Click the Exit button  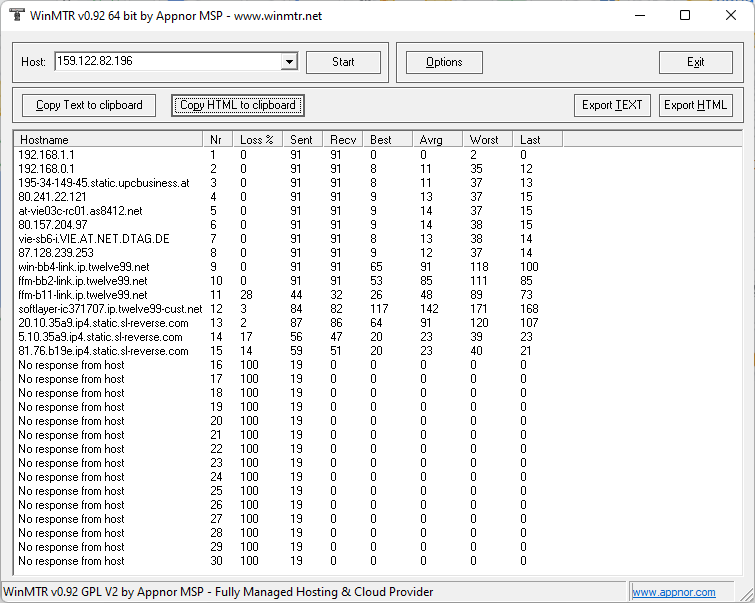[x=696, y=62]
